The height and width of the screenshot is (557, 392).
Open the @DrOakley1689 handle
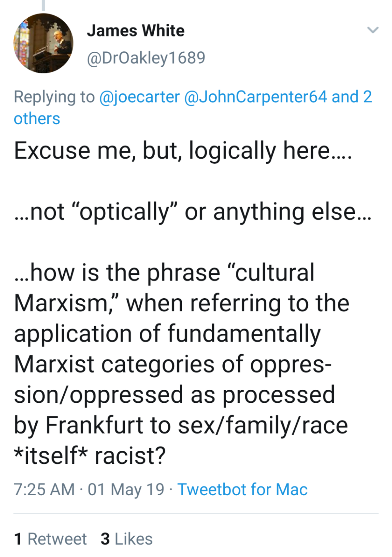point(146,58)
